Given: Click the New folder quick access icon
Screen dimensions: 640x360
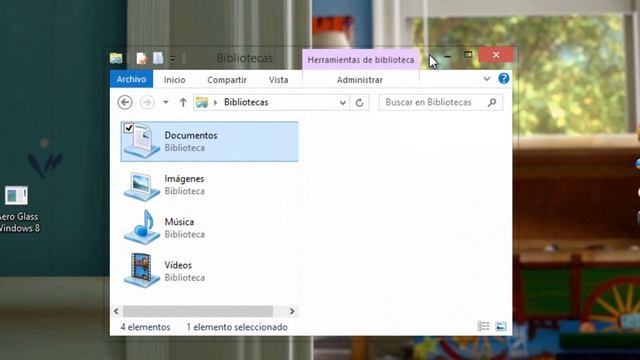Looking at the screenshot, I should [158, 58].
